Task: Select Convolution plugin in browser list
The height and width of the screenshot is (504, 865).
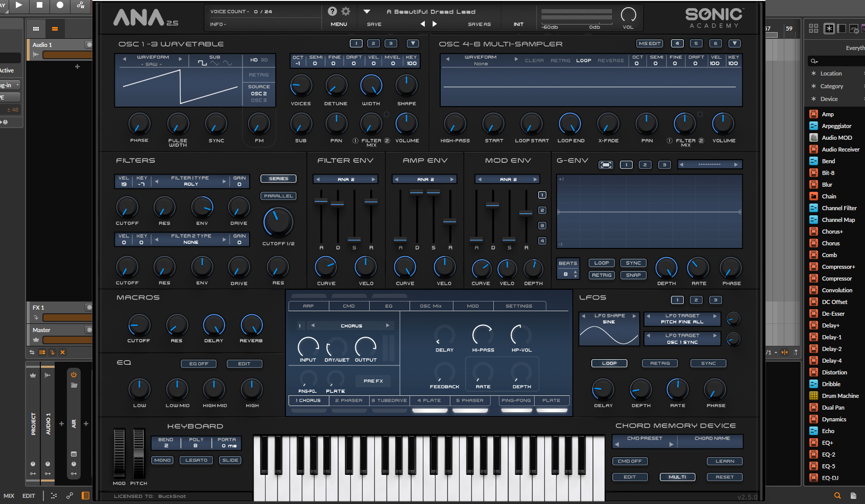Action: click(837, 290)
